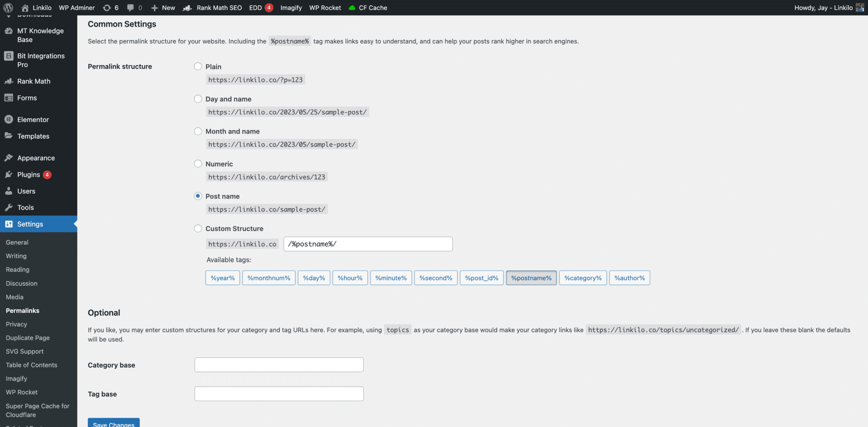The height and width of the screenshot is (427, 868).
Task: Click the MT Knowledge Base sidebar icon
Action: point(8,31)
